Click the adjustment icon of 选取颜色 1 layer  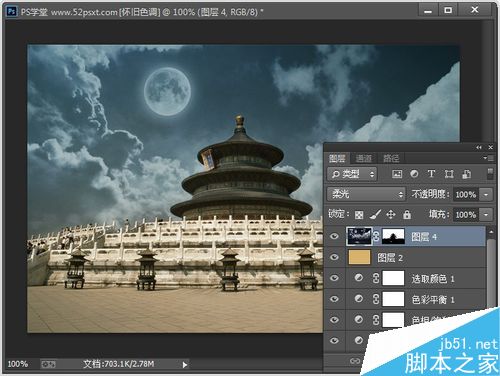pyautogui.click(x=359, y=278)
